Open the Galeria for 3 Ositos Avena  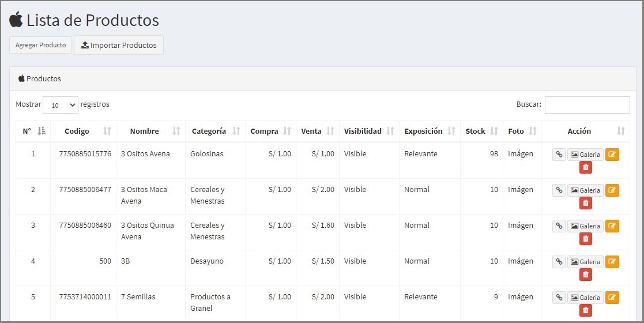tap(585, 155)
